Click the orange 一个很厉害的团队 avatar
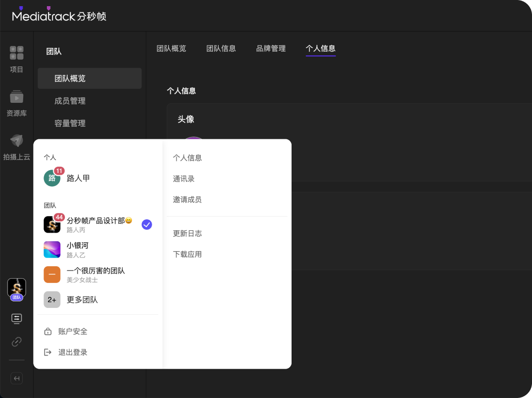 click(x=52, y=274)
